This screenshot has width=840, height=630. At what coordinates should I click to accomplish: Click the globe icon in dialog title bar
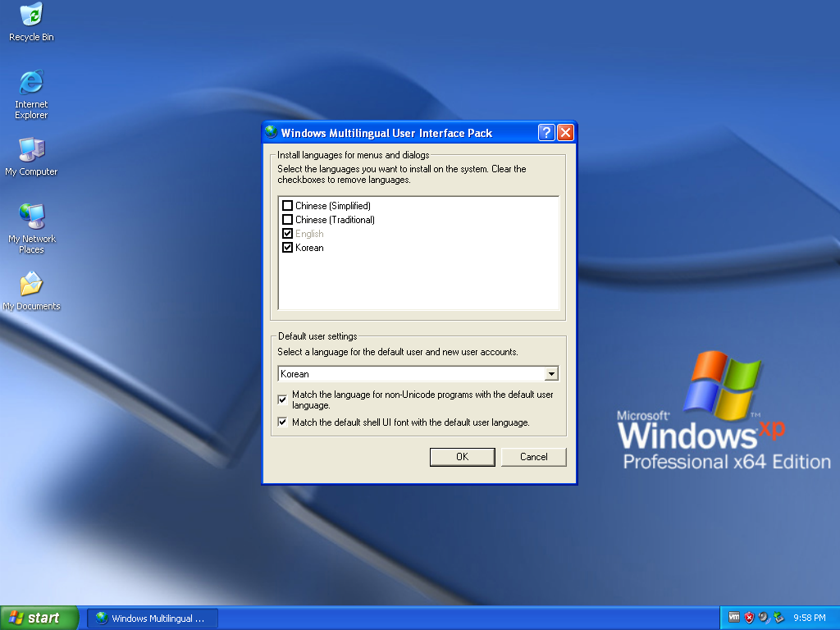[x=271, y=132]
